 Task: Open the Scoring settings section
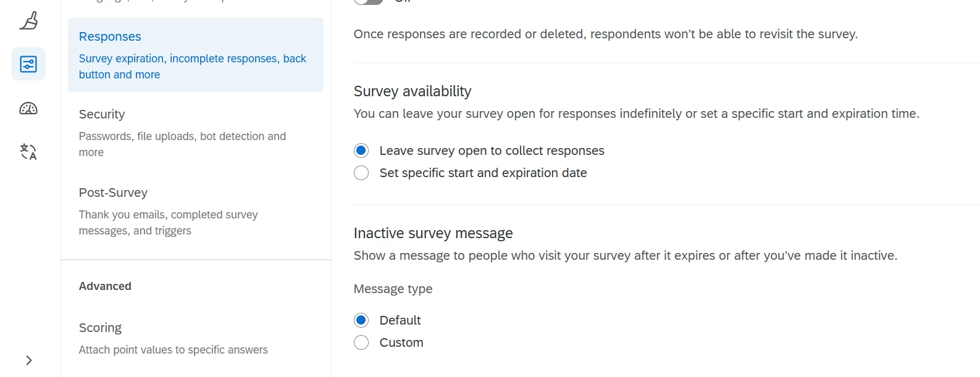point(100,328)
